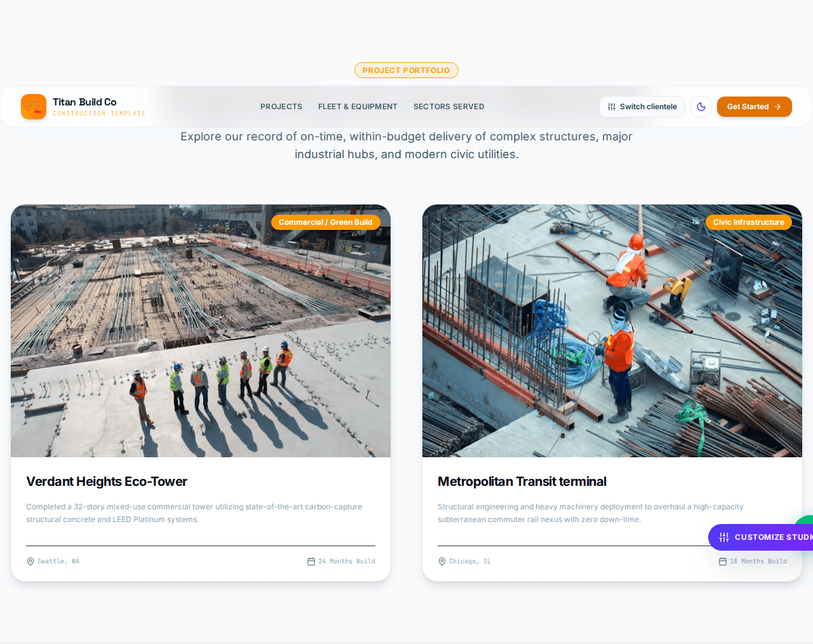Click the Chicago, IL location text
Viewport: 813px width, 644px height.
(470, 561)
